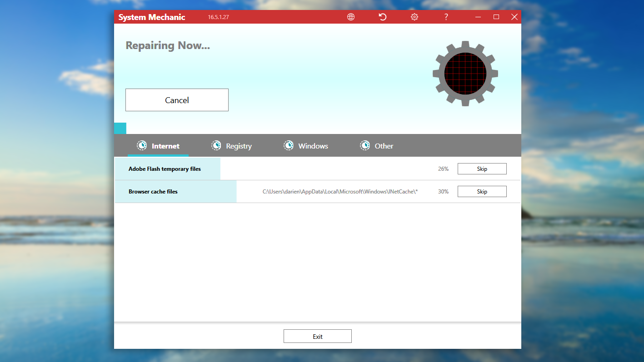This screenshot has height=362, width=644.
Task: Click the Repairing Now heading
Action: point(168,45)
